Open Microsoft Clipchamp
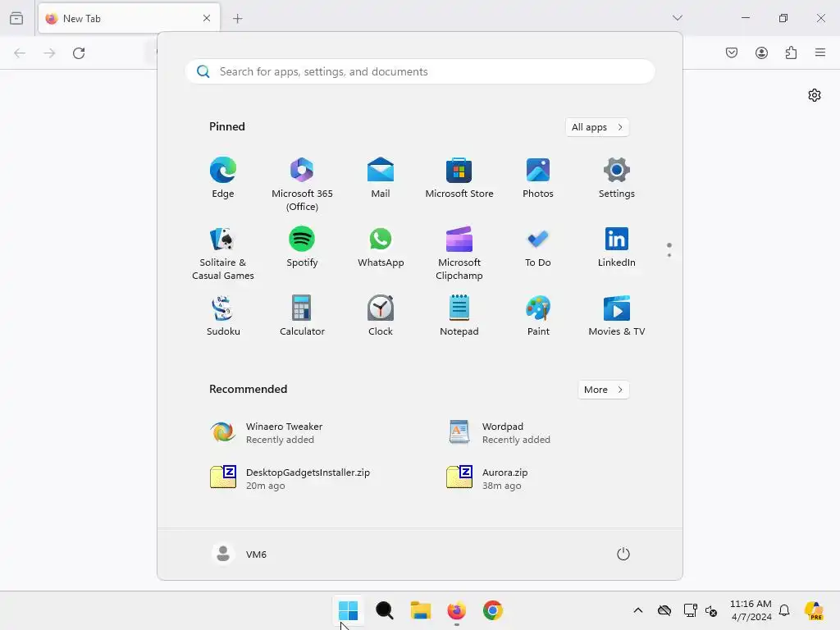 pyautogui.click(x=459, y=253)
